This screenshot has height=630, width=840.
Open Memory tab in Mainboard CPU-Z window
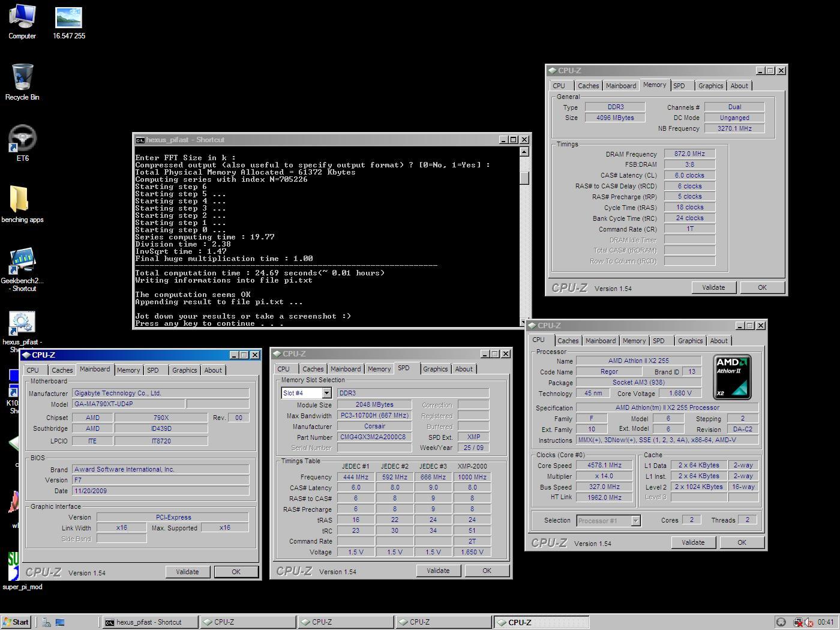pyautogui.click(x=128, y=370)
